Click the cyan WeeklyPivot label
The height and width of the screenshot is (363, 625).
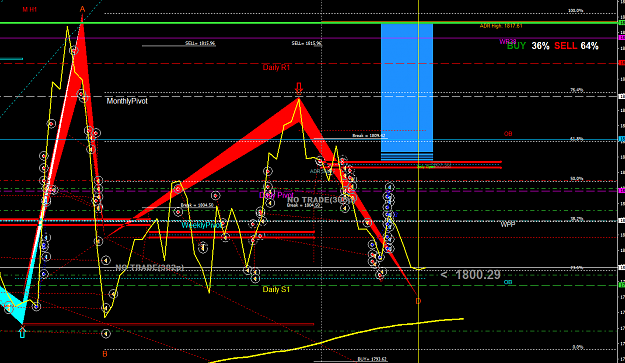pos(201,225)
